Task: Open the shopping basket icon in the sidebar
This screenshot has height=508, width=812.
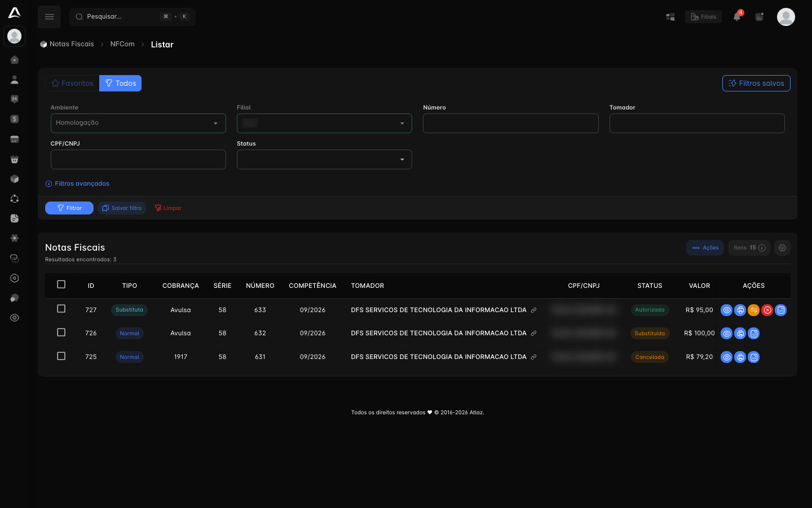Action: click(15, 159)
